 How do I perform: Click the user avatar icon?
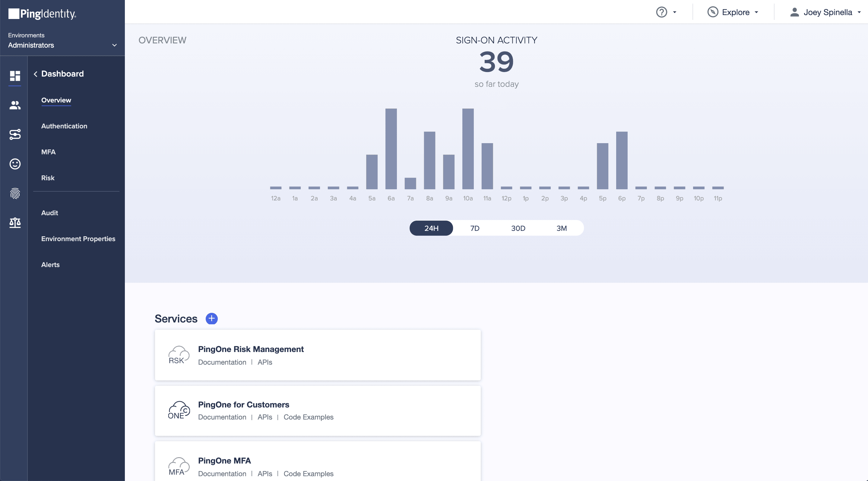[x=794, y=12]
